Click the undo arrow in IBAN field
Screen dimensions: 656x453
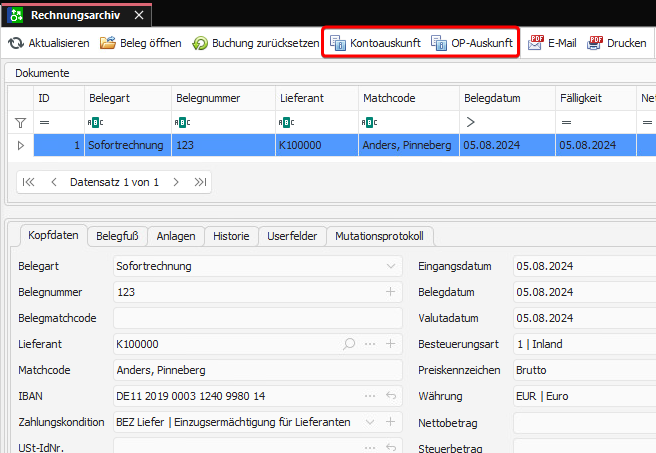(x=391, y=396)
